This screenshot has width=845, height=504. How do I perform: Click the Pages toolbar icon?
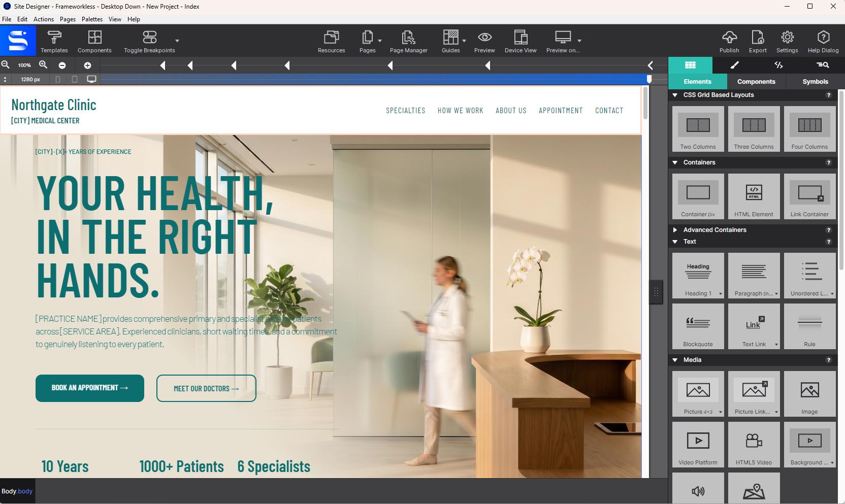click(x=367, y=37)
